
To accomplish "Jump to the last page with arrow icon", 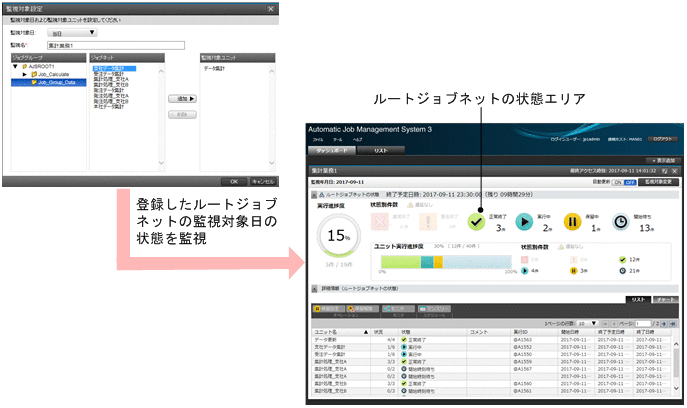I will (x=673, y=323).
